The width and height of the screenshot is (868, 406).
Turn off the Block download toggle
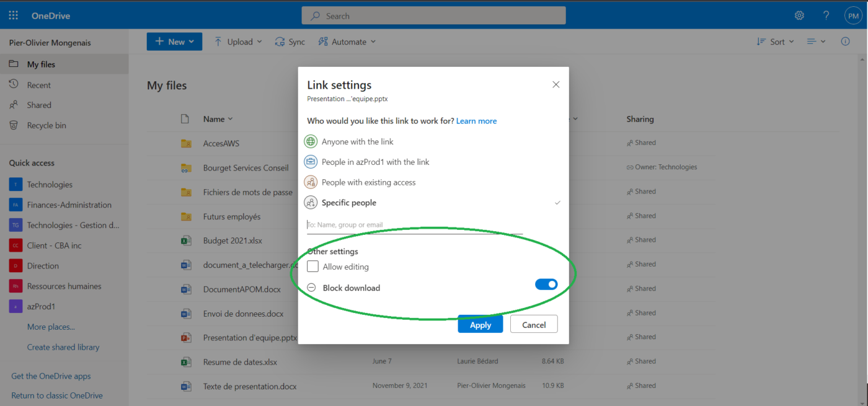(x=546, y=285)
